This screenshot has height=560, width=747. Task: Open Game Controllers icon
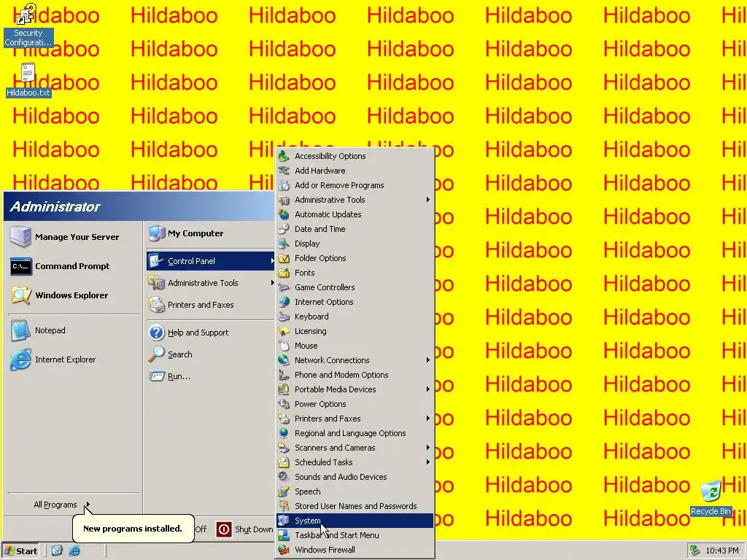pyautogui.click(x=284, y=287)
